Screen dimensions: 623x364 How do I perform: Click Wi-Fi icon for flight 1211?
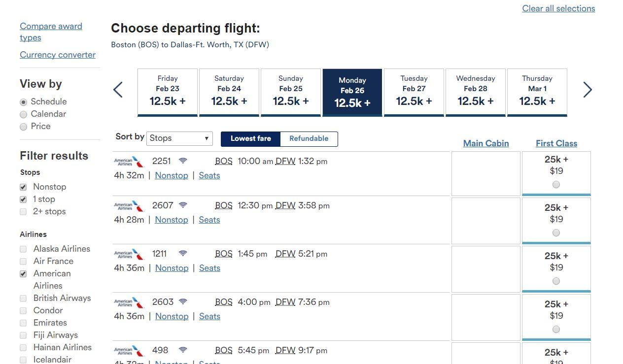click(x=183, y=253)
